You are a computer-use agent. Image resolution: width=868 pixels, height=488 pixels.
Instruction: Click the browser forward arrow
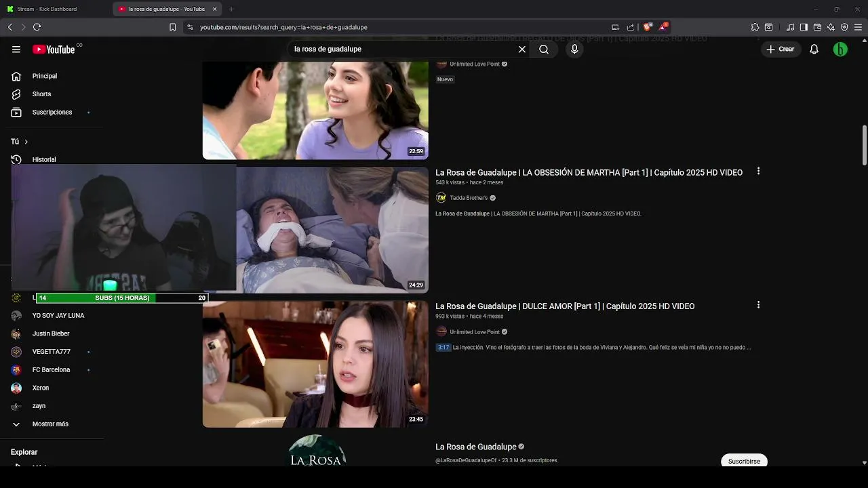coord(23,27)
